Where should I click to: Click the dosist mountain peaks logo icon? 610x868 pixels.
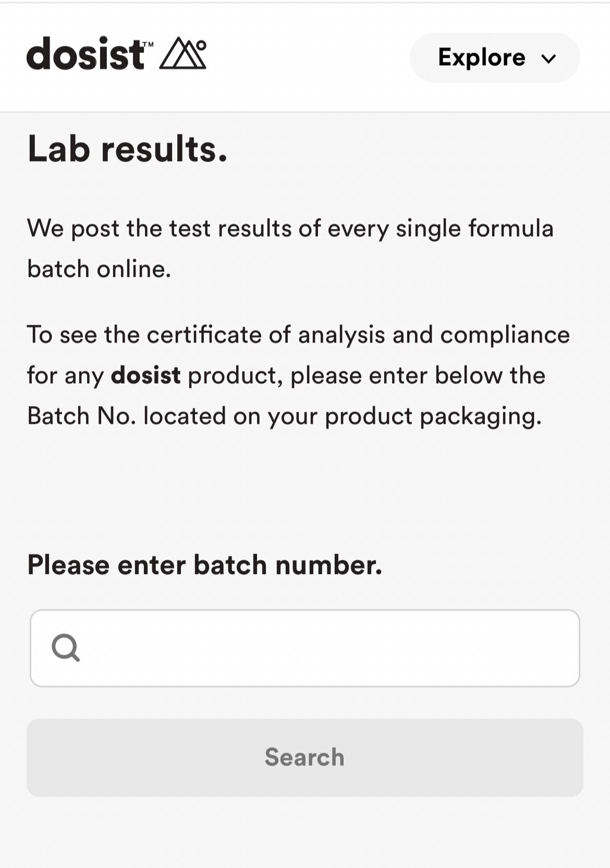(182, 53)
